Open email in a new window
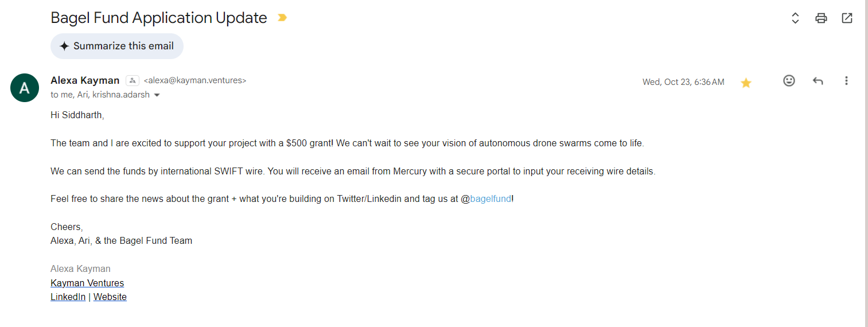This screenshot has width=868, height=327. [847, 18]
